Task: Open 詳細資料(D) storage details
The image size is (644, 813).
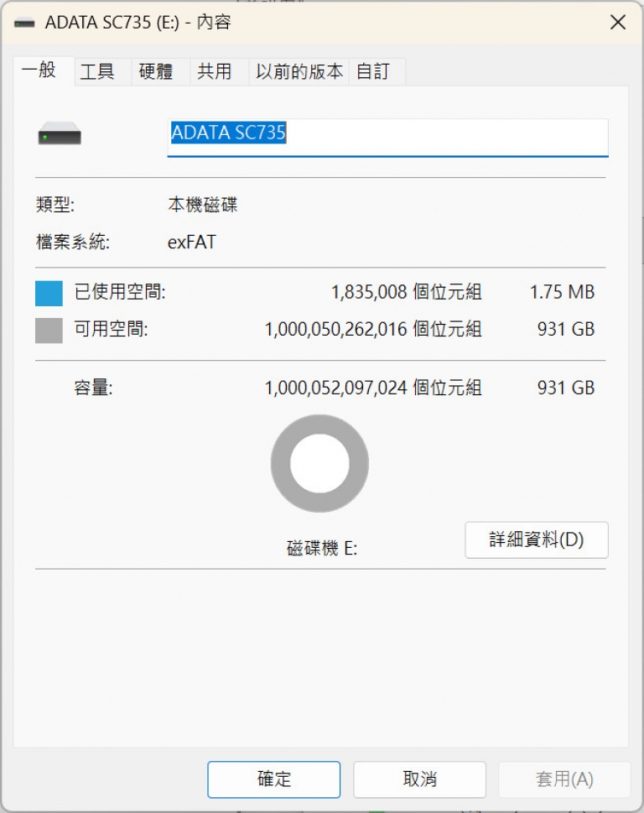Action: click(537, 539)
